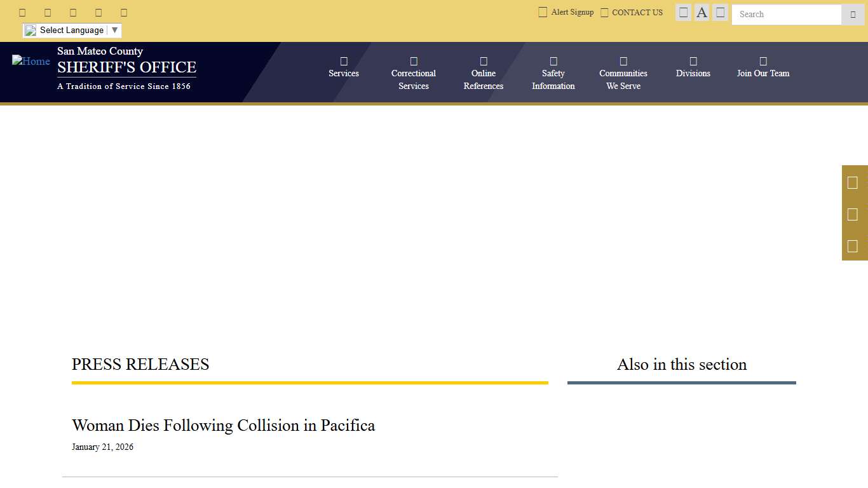The image size is (868, 488).
Task: Click the first social media icon in top bar
Action: (22, 12)
